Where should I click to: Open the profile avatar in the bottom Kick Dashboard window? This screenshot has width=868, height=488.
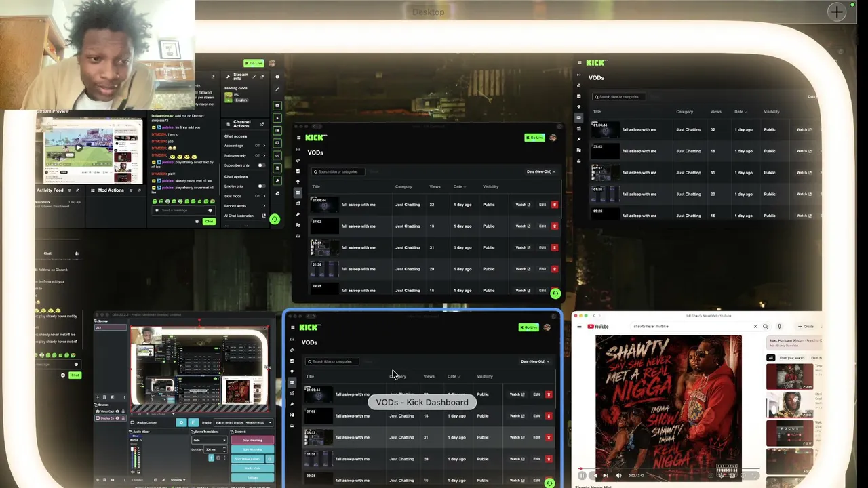coord(547,327)
